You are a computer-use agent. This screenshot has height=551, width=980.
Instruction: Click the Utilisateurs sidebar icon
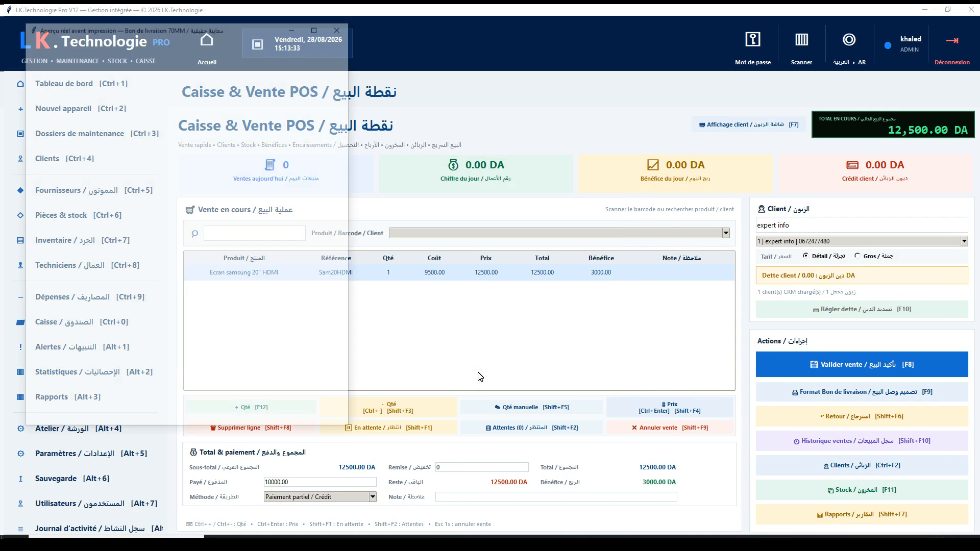[20, 504]
